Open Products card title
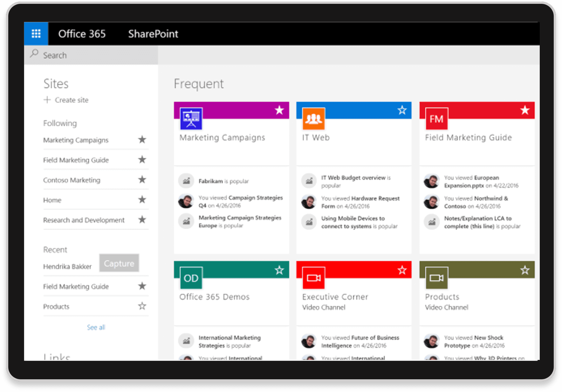The width and height of the screenshot is (562, 392). [442, 297]
